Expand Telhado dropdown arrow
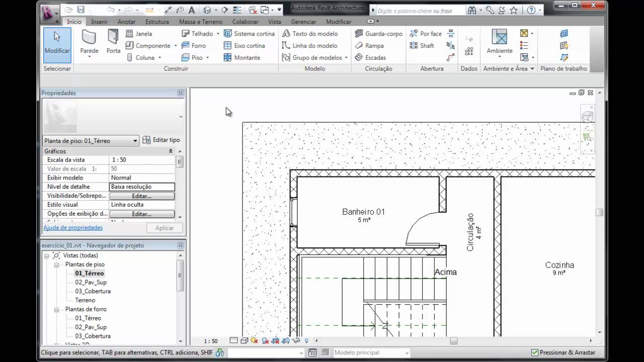Image resolution: width=644 pixels, height=362 pixels. (218, 34)
